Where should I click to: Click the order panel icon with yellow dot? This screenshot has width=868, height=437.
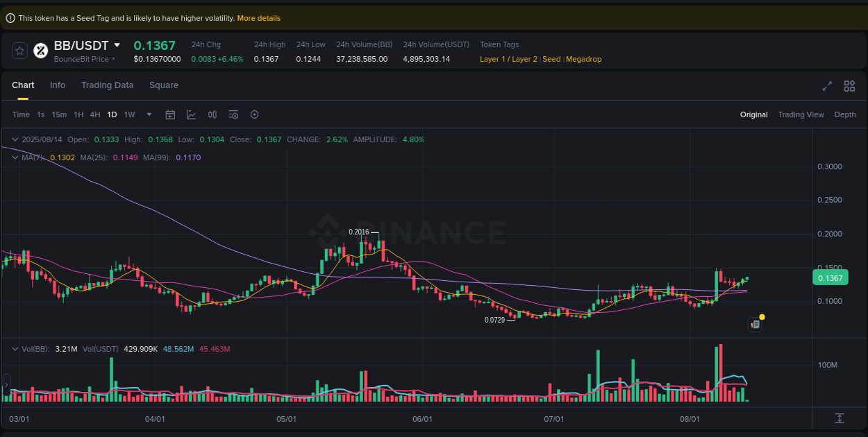756,324
